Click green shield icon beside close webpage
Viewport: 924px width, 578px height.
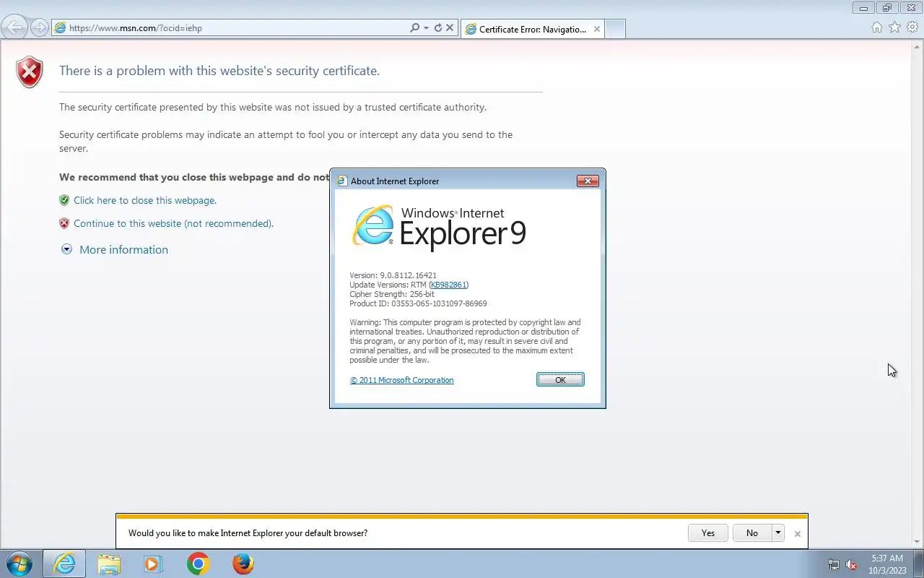point(64,200)
